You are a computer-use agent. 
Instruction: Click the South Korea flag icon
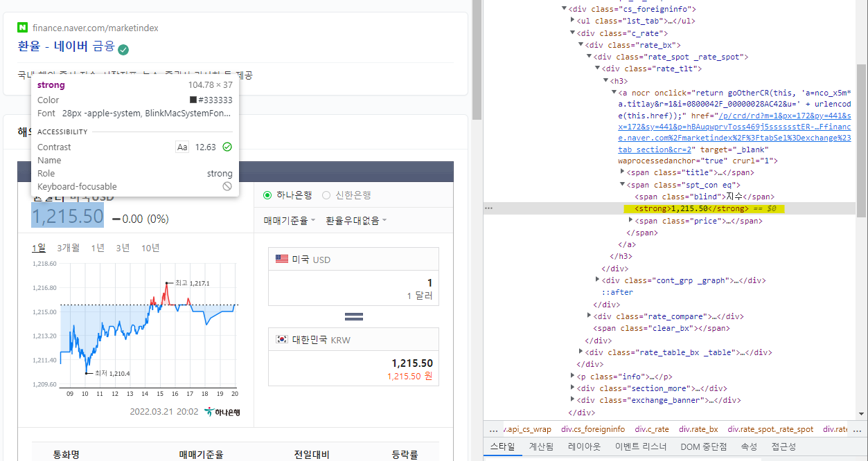[282, 339]
